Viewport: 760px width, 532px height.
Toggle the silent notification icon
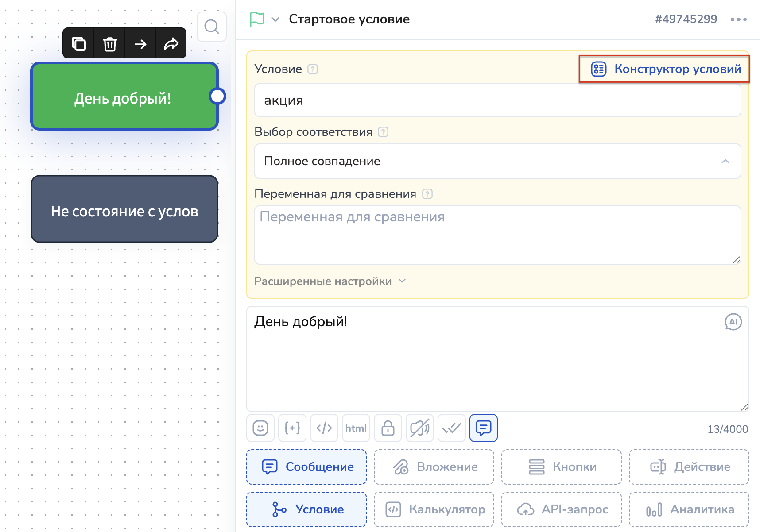point(420,428)
